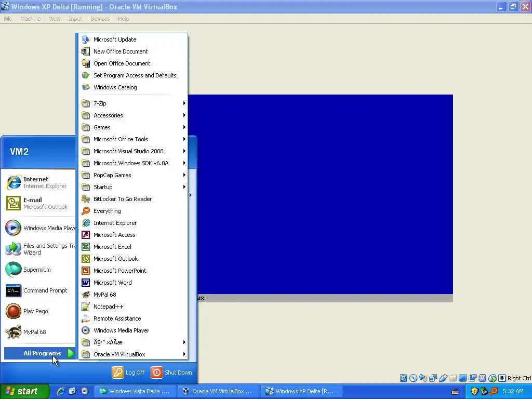Expand the Startup folder

coord(133,187)
